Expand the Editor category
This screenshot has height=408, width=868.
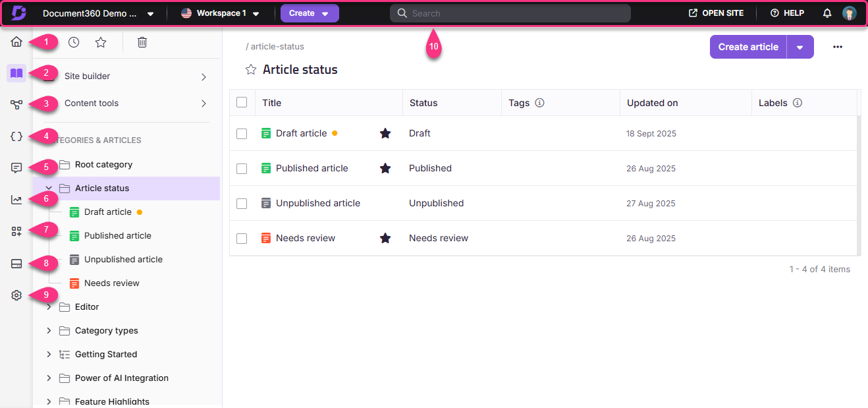(x=48, y=306)
